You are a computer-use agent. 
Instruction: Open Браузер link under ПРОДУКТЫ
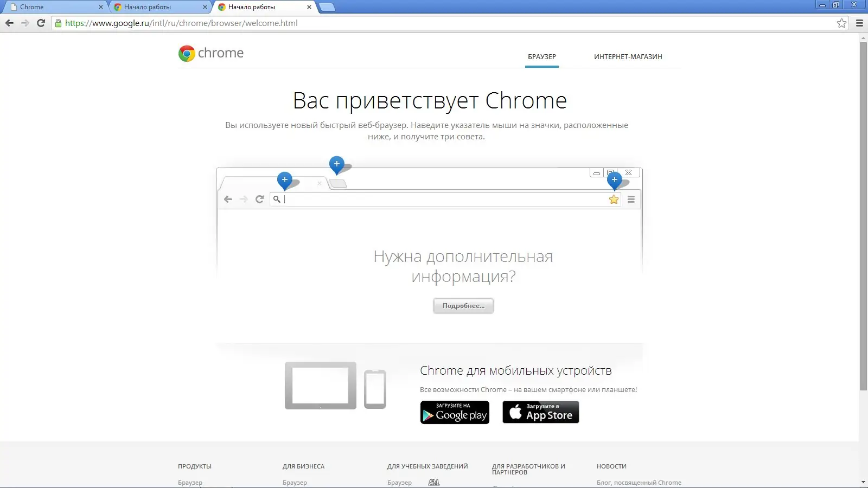pos(190,483)
